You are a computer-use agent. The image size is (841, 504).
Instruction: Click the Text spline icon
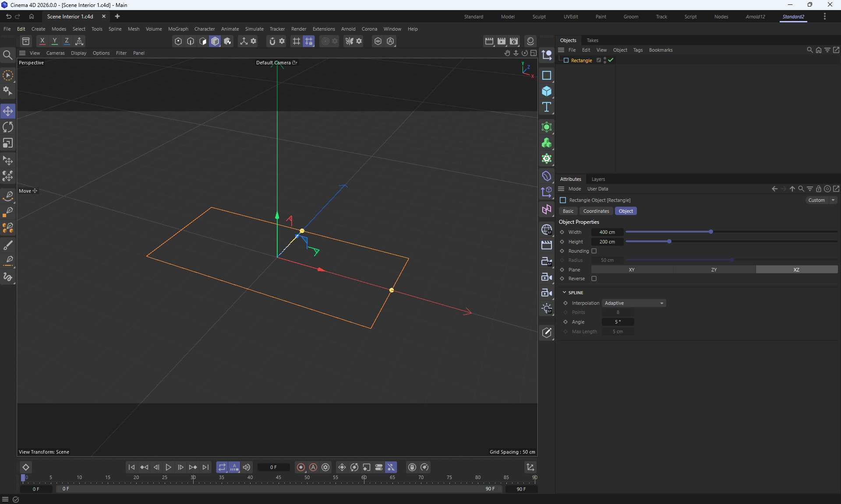[546, 107]
